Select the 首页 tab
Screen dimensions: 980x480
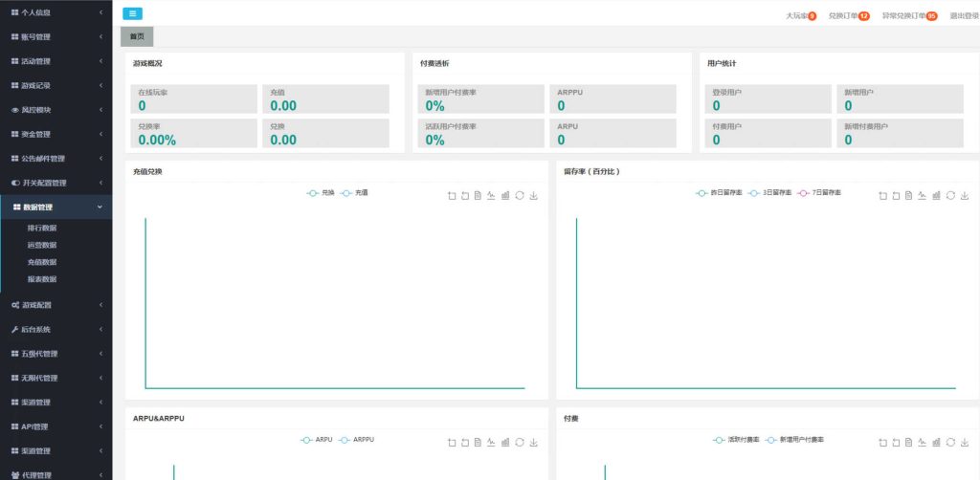pos(137,36)
